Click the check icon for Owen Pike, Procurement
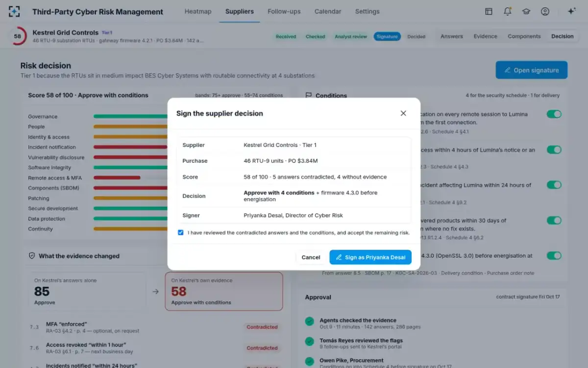Image resolution: width=588 pixels, height=368 pixels. coord(309,361)
